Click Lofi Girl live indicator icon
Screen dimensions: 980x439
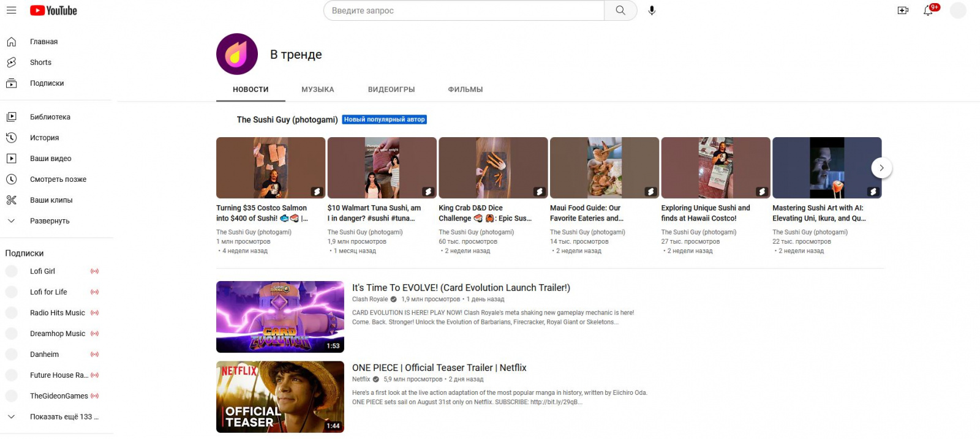94,271
